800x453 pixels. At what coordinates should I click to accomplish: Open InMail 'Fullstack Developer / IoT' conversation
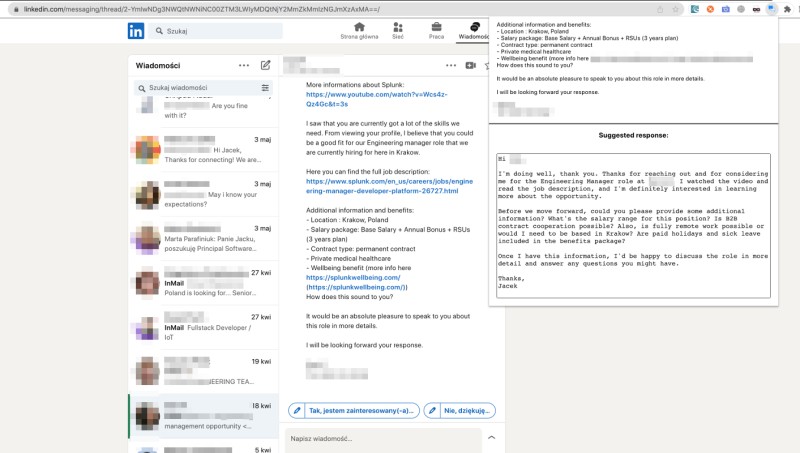coord(204,327)
